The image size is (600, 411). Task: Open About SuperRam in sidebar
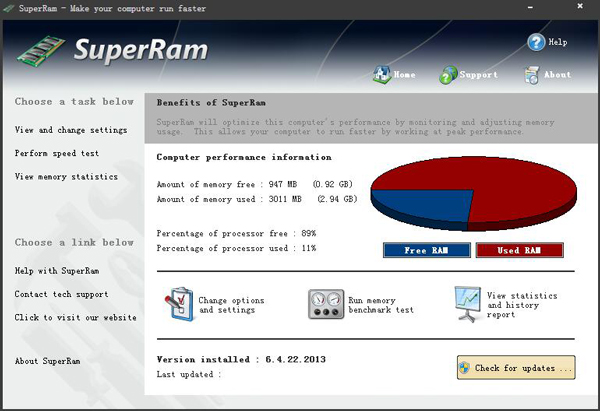tap(47, 361)
